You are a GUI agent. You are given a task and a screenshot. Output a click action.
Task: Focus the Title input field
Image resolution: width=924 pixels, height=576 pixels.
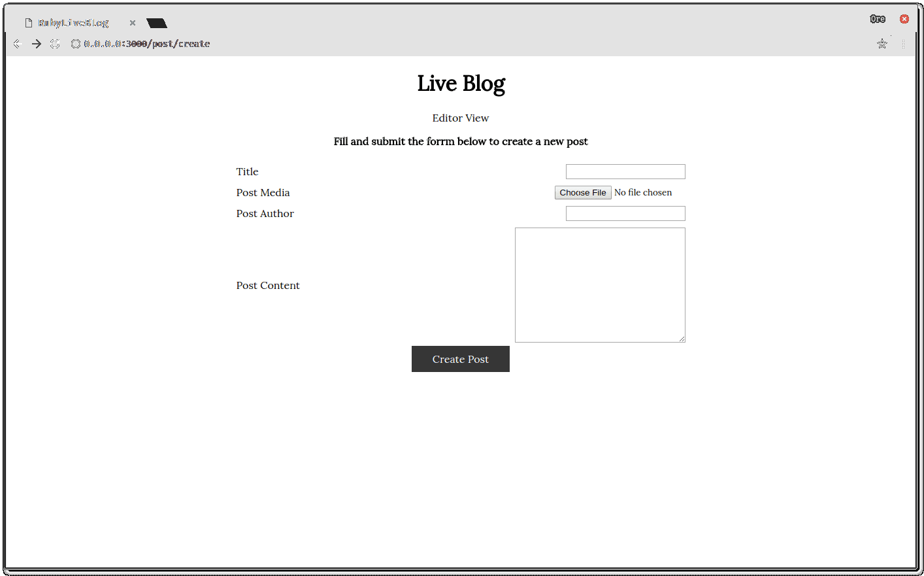625,171
